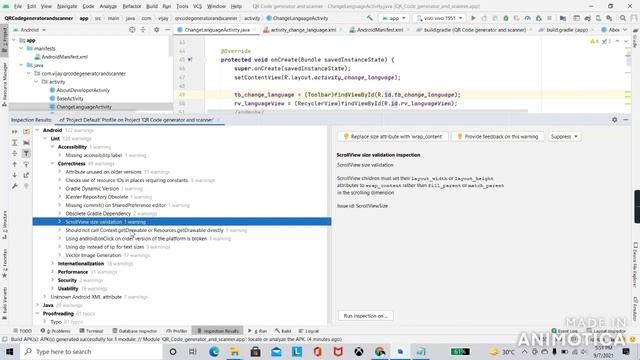
Task: Open File Explorer from the taskbar
Action: 235,351
